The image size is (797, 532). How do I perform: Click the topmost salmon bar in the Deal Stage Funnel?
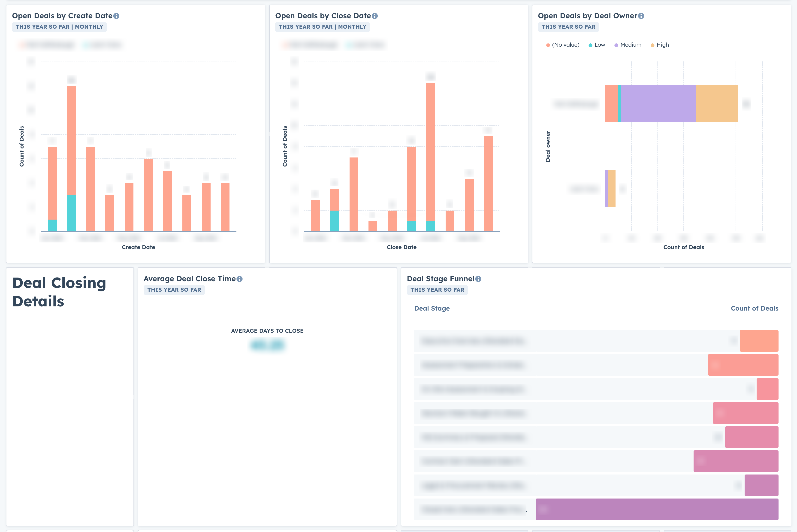tap(759, 341)
